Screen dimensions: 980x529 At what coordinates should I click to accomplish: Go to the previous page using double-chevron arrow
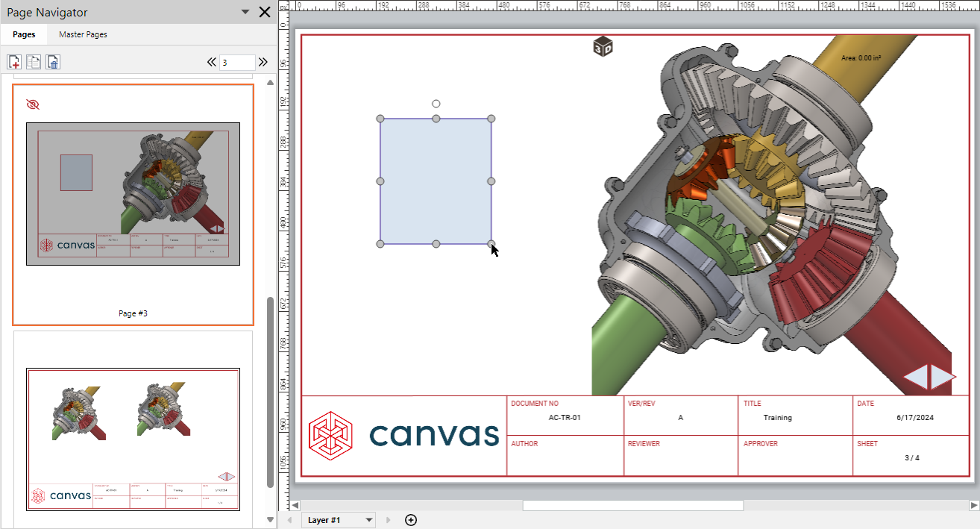pyautogui.click(x=211, y=62)
